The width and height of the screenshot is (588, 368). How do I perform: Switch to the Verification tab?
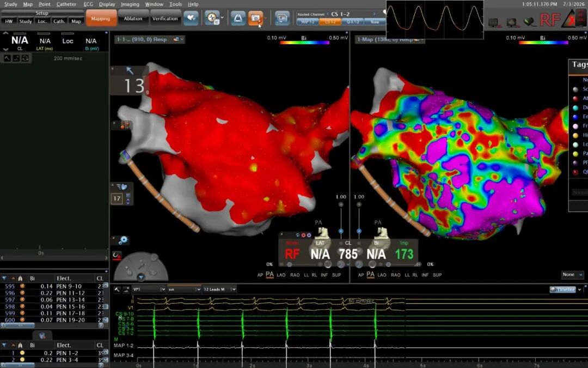point(165,18)
